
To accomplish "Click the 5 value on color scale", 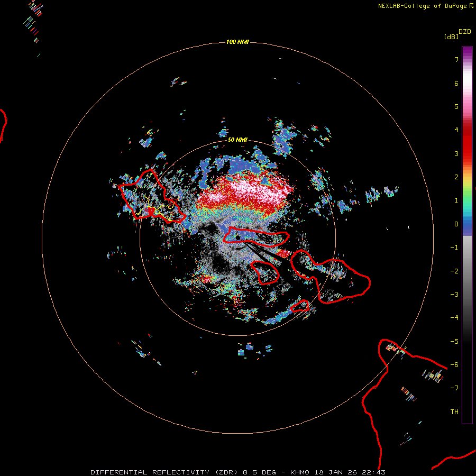I will pyautogui.click(x=456, y=106).
